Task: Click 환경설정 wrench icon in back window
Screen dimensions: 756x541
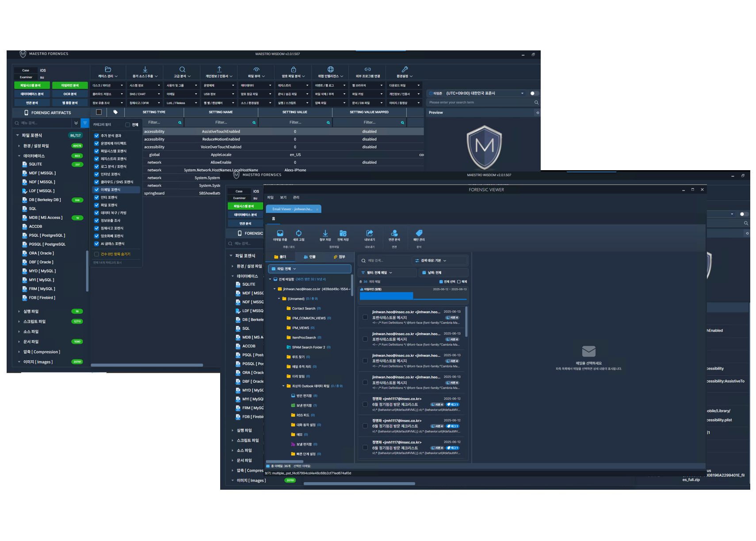Action: [405, 69]
